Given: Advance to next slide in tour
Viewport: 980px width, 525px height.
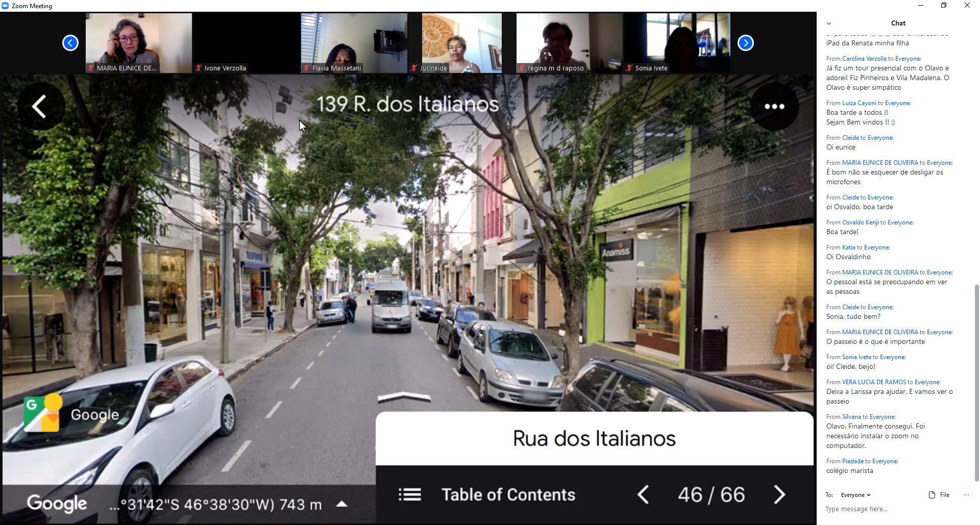Looking at the screenshot, I should tap(779, 494).
